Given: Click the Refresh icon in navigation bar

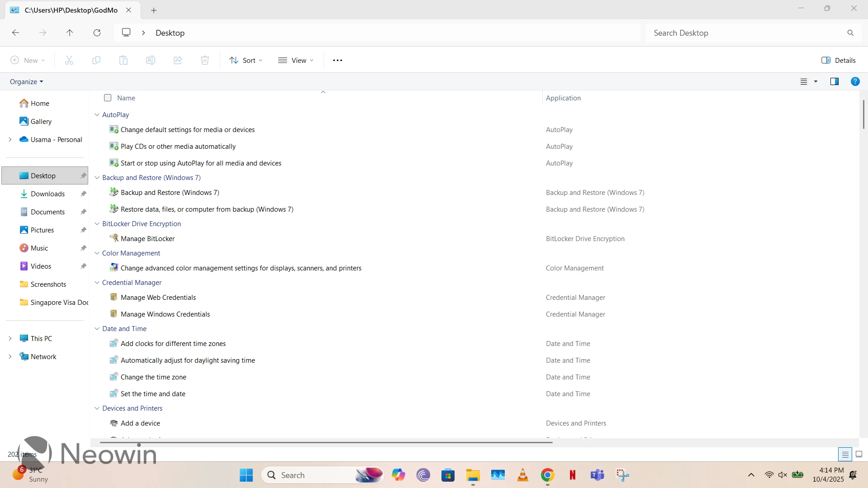Looking at the screenshot, I should click(x=97, y=33).
